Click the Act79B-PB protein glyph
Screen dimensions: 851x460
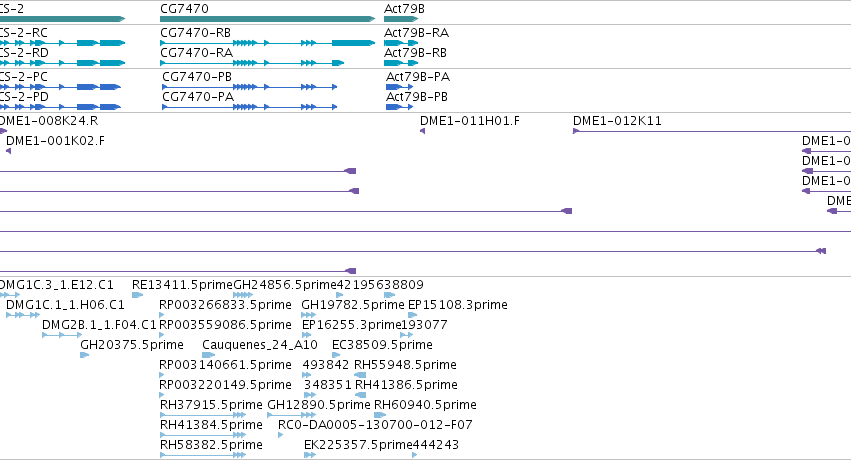[399, 107]
